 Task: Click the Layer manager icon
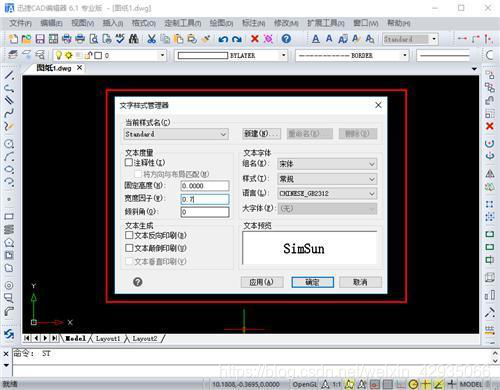coord(13,55)
